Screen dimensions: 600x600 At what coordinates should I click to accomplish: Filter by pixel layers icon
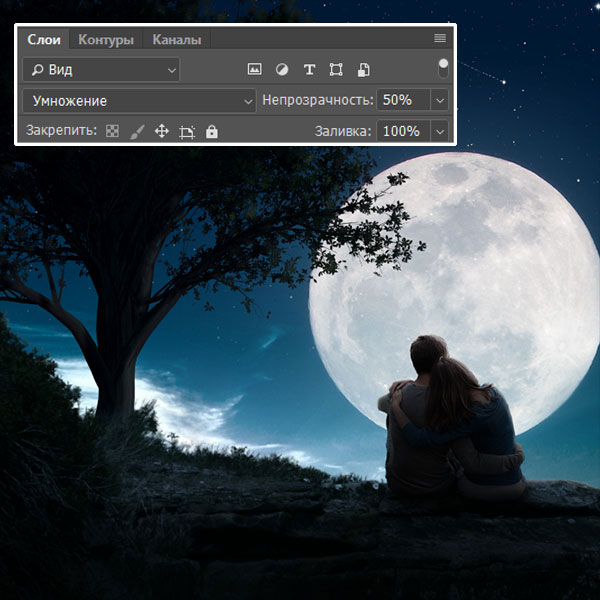coord(254,69)
